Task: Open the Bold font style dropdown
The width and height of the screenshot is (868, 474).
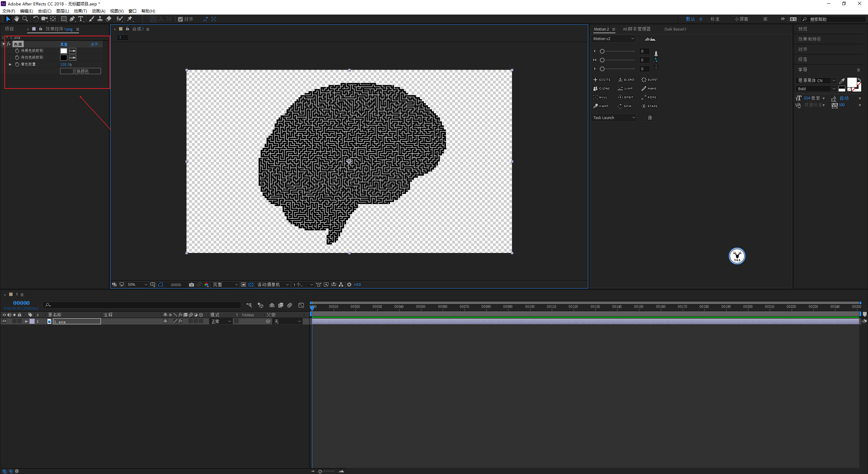Action: pyautogui.click(x=816, y=89)
